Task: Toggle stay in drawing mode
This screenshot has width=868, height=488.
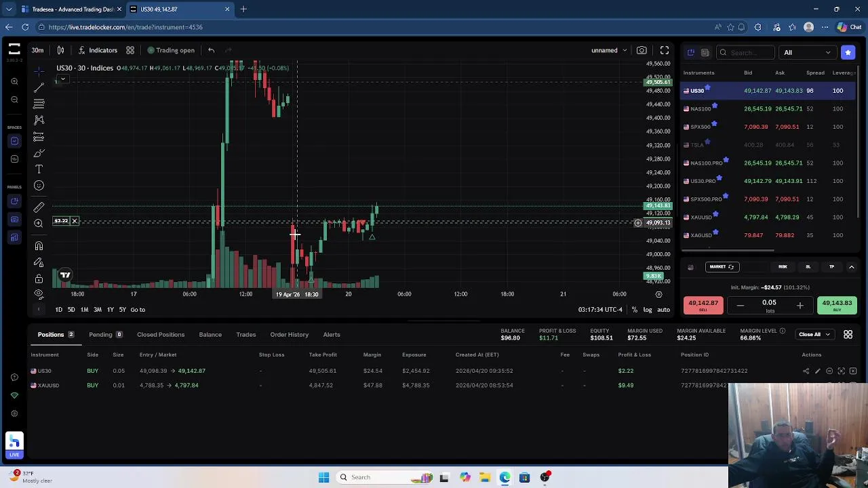Action: coord(39,262)
